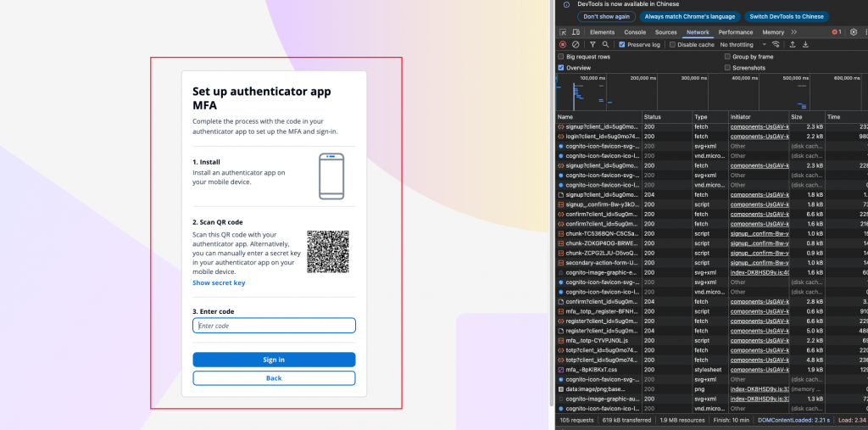Open the Memory tab

[773, 32]
